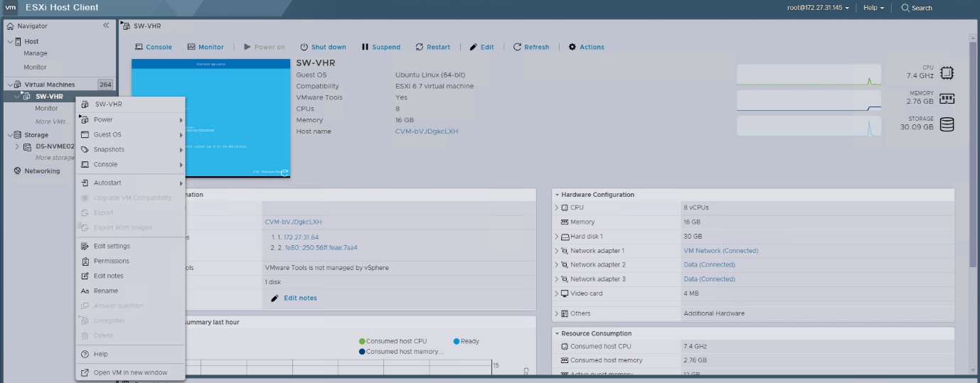980x383 pixels.
Task: Click Data (Connected) for Network adapter 2
Action: pos(709,265)
